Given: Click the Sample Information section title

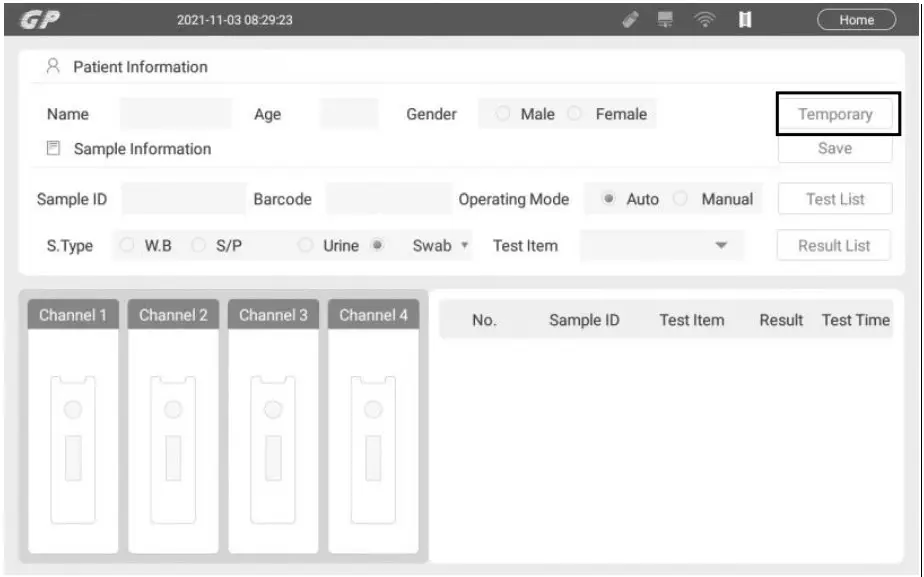Looking at the screenshot, I should (142, 149).
